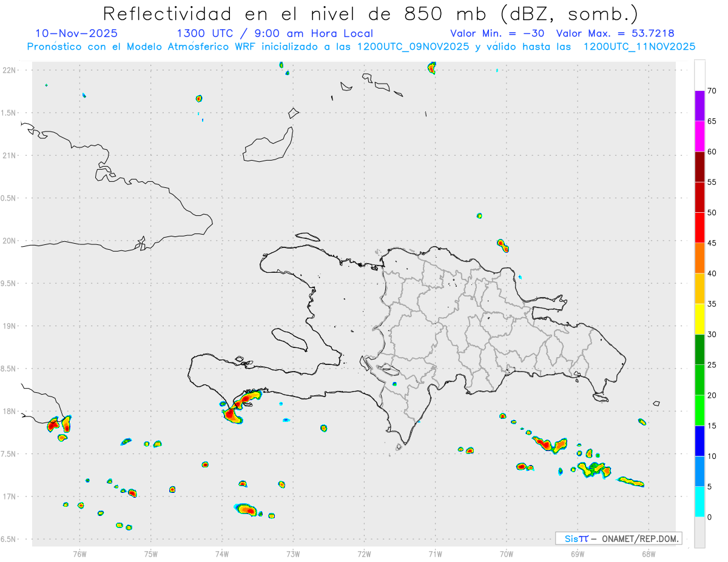Click the magenta 60–65 dBZ colorbar segment
This screenshot has width=728, height=562.
(x=699, y=136)
